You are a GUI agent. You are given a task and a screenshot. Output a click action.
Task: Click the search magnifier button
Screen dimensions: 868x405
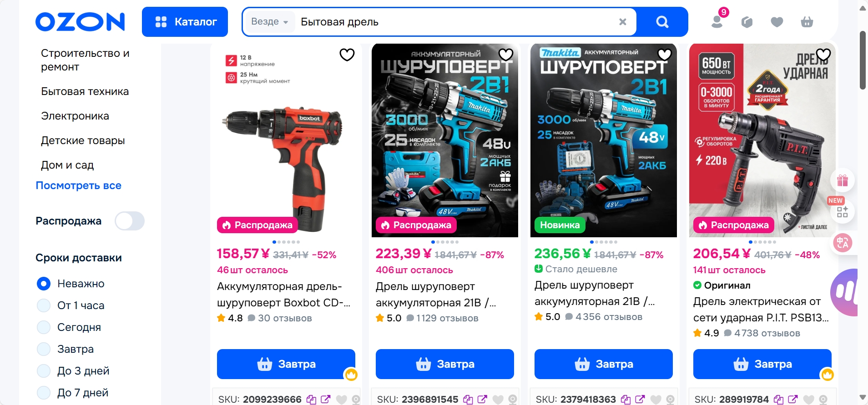coord(662,22)
